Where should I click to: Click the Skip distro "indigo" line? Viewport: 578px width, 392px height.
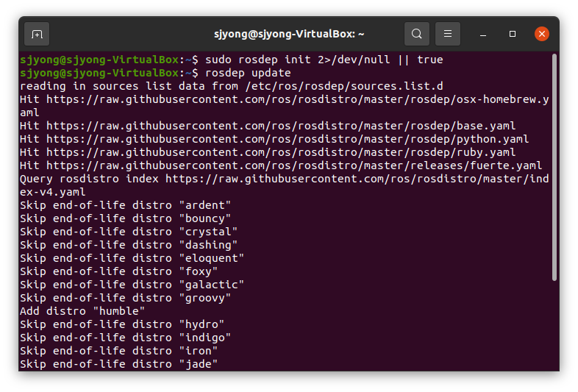click(125, 338)
